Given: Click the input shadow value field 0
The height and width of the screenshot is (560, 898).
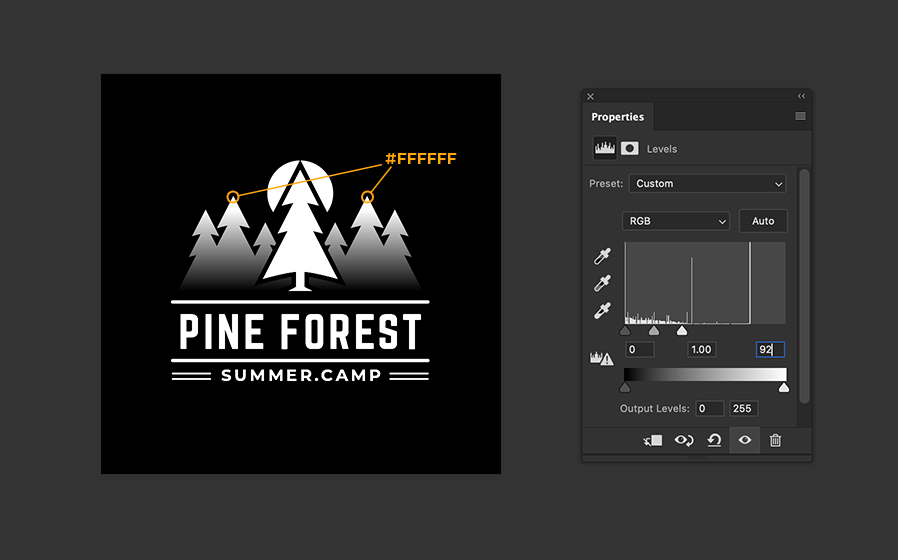Looking at the screenshot, I should [x=640, y=349].
